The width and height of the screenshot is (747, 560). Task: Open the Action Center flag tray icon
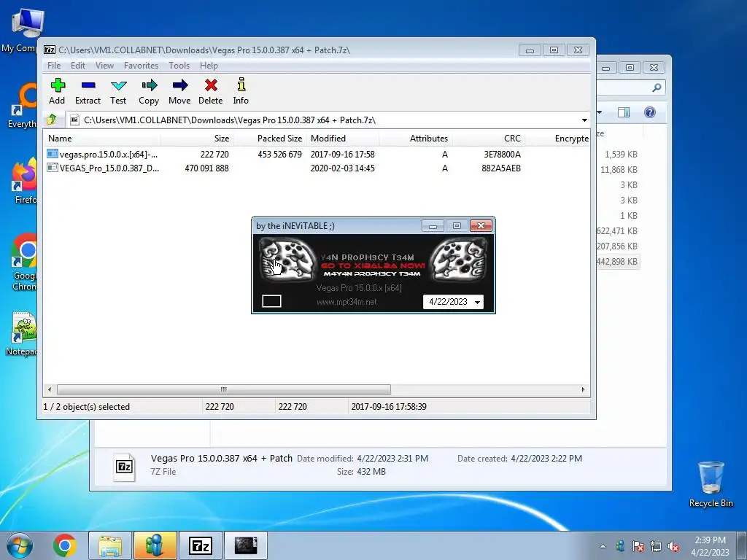coord(638,546)
